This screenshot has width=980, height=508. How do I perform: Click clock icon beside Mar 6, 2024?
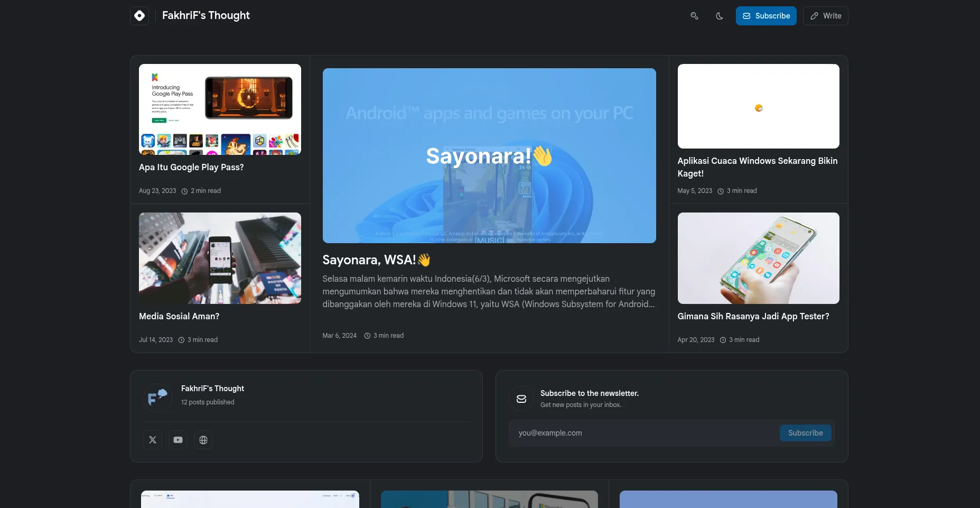[367, 336]
